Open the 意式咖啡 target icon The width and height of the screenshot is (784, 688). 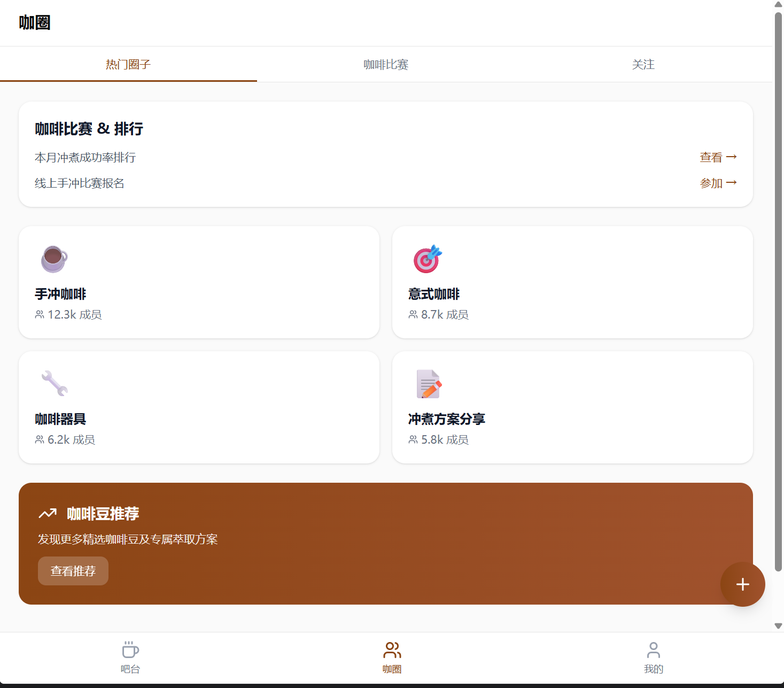(428, 259)
